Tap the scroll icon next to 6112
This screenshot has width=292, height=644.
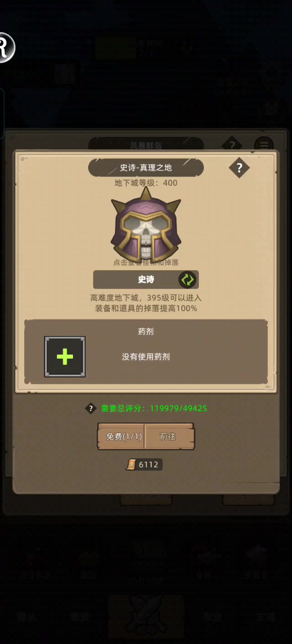(131, 465)
